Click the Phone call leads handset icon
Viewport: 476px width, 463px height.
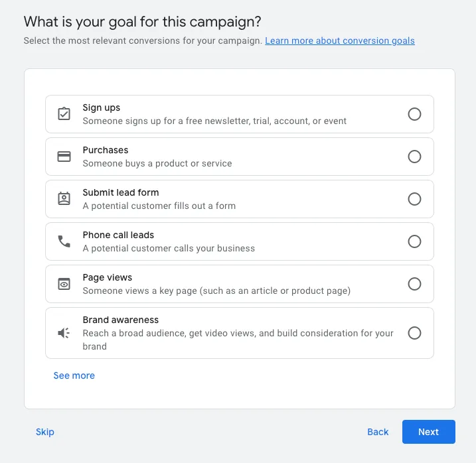click(x=64, y=241)
